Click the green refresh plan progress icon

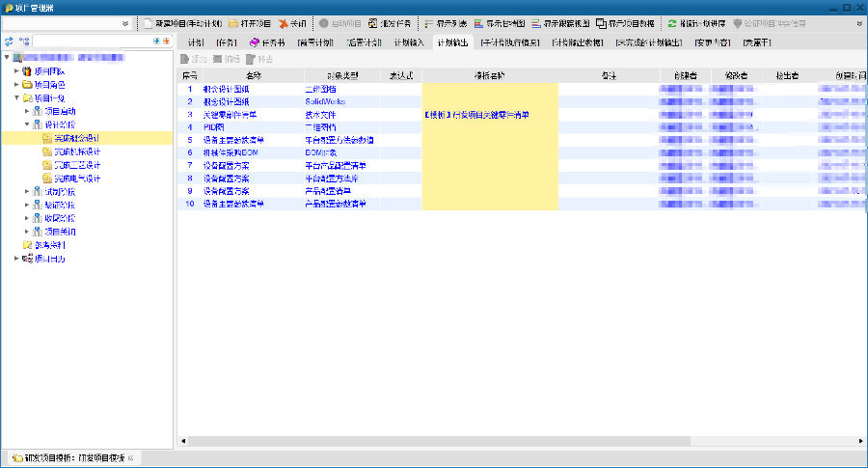coord(672,22)
